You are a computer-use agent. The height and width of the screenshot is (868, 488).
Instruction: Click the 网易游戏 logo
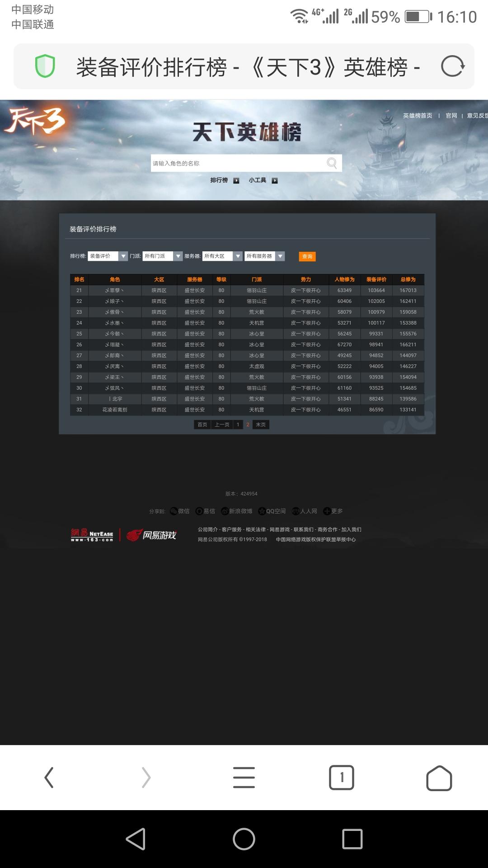tap(151, 535)
